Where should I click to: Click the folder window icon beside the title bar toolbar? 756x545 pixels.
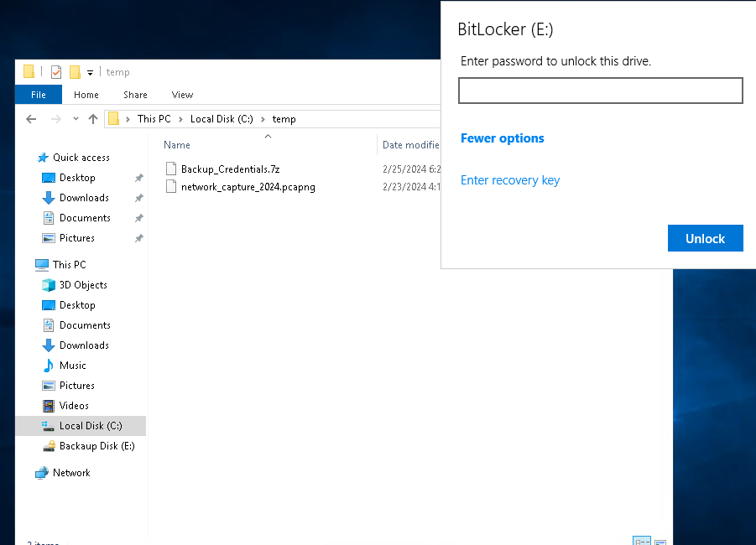[x=29, y=72]
